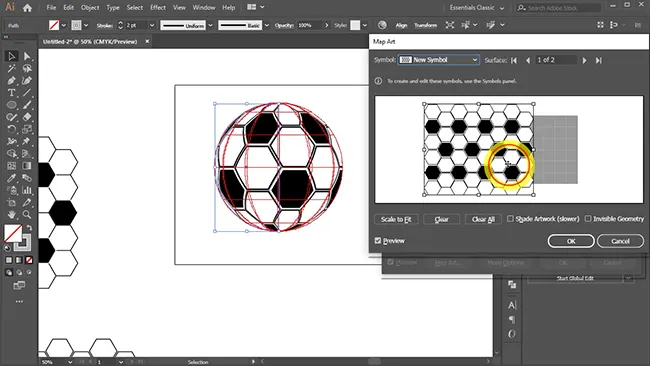Image resolution: width=650 pixels, height=366 pixels.
Task: Expand the Basic brush definition dropdown
Action: point(267,25)
